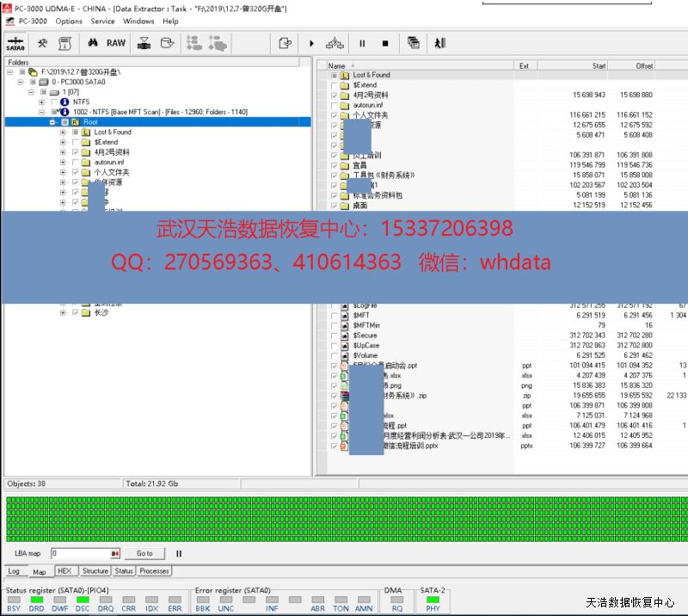Click the SATA0 port toolbar icon
688x616 pixels.
[15, 43]
